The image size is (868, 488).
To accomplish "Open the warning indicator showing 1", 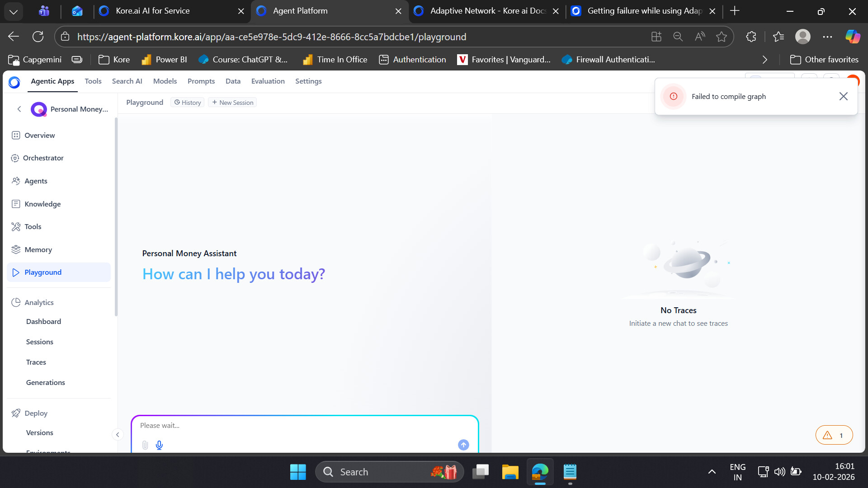I will pyautogui.click(x=834, y=435).
